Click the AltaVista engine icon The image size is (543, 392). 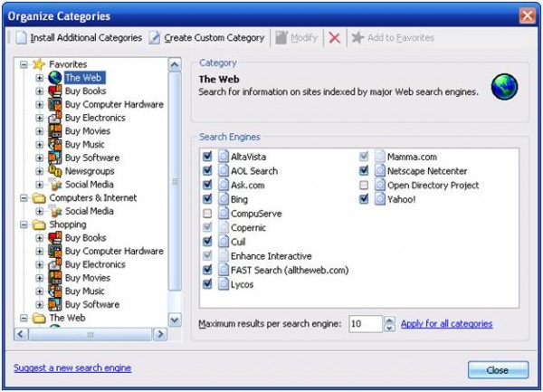pos(224,157)
